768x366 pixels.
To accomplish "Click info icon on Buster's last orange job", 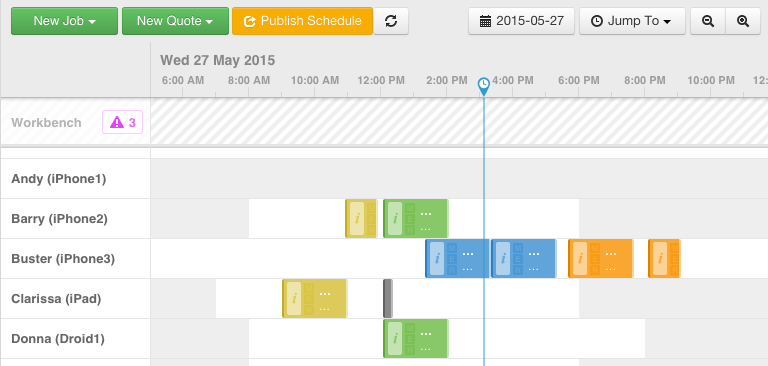I will tap(660, 258).
